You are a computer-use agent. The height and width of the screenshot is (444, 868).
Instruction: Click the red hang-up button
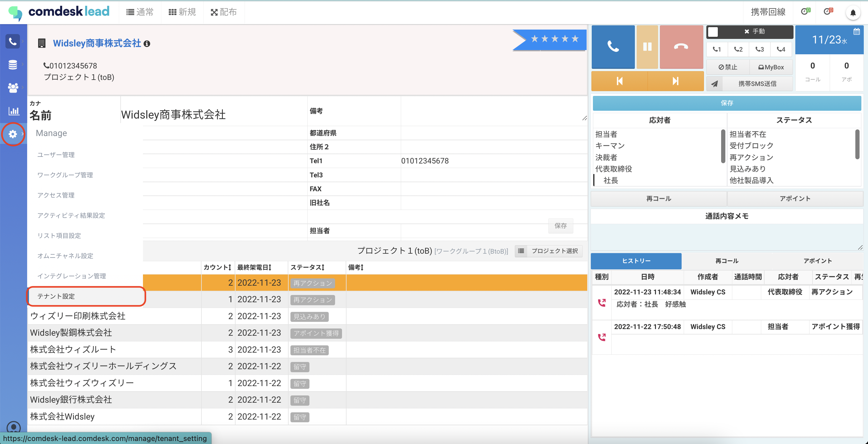681,47
